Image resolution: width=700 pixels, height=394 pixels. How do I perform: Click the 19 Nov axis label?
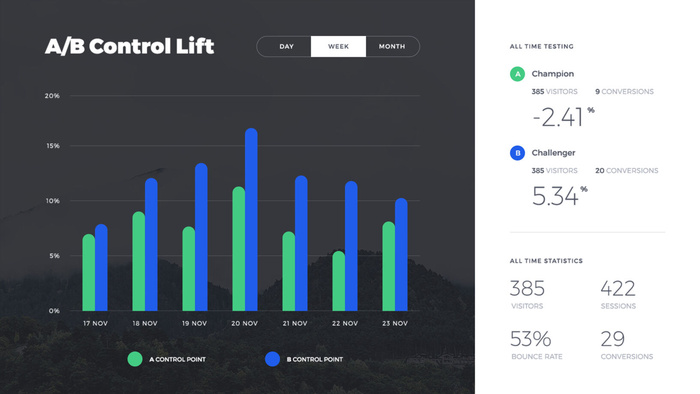coord(194,323)
